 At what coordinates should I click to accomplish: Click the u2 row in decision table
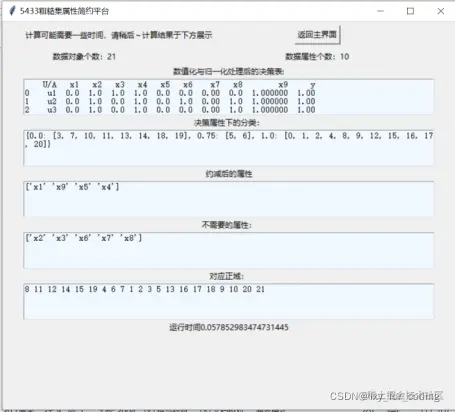(x=170, y=101)
